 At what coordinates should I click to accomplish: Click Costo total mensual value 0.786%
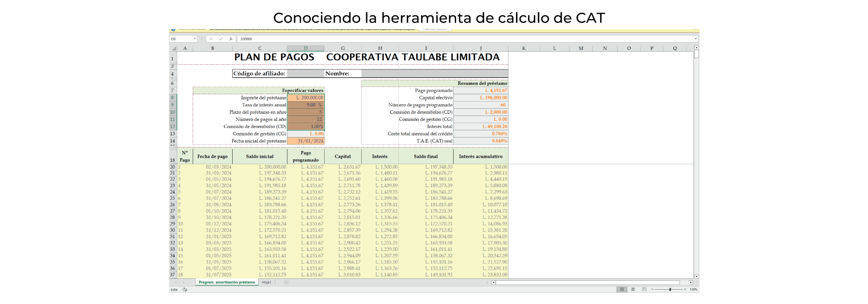pos(481,134)
